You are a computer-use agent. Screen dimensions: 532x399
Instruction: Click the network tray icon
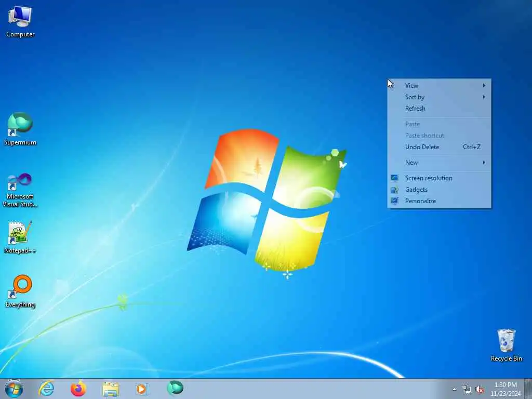[467, 390]
